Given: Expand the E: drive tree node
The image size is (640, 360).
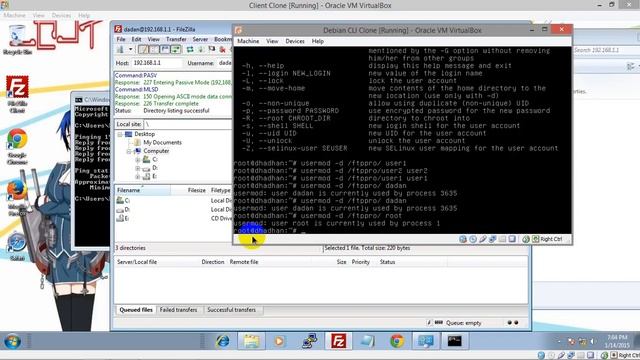Looking at the screenshot, I should (x=138, y=177).
